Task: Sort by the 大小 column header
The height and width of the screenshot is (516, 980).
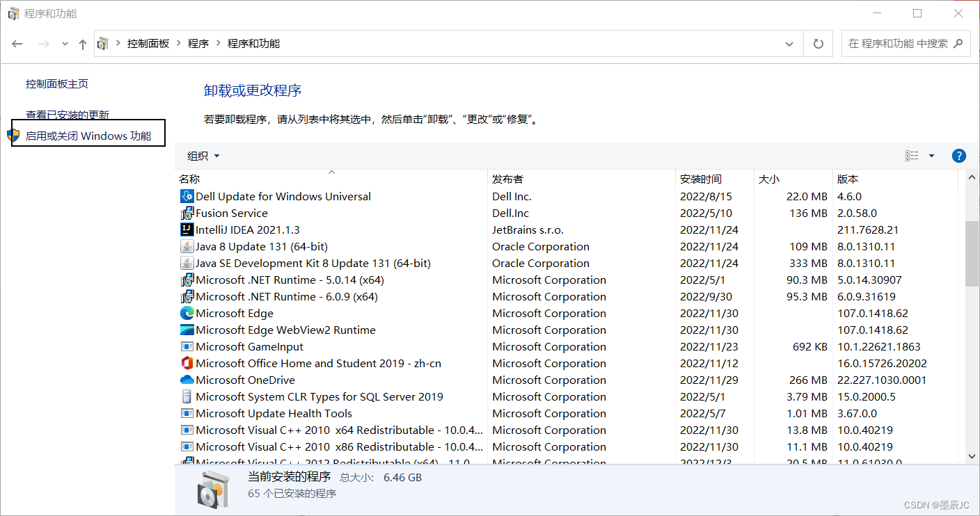Action: click(x=793, y=179)
